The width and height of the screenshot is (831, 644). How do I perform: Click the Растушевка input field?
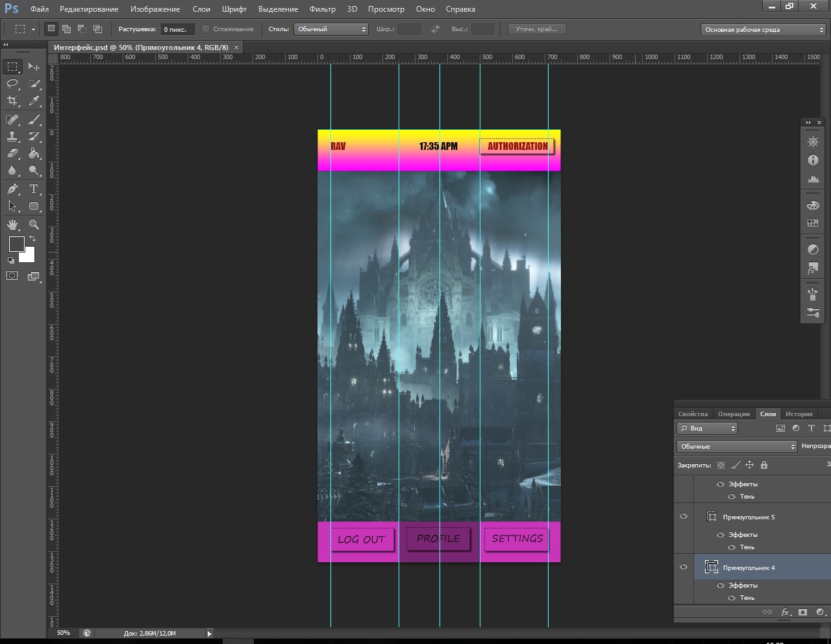(177, 29)
